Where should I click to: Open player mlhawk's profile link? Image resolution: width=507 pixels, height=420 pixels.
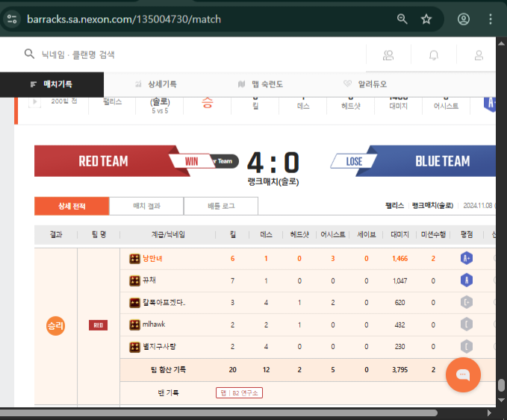click(155, 325)
